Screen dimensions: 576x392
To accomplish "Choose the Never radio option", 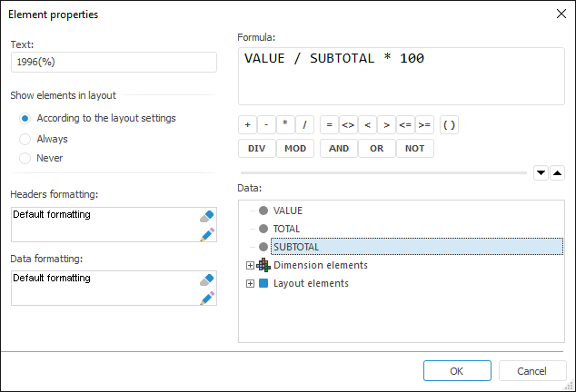I will coord(25,158).
